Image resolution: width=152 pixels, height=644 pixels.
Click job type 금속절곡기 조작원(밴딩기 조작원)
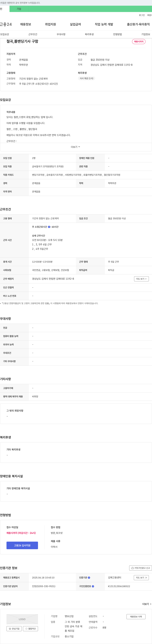tap(48, 167)
